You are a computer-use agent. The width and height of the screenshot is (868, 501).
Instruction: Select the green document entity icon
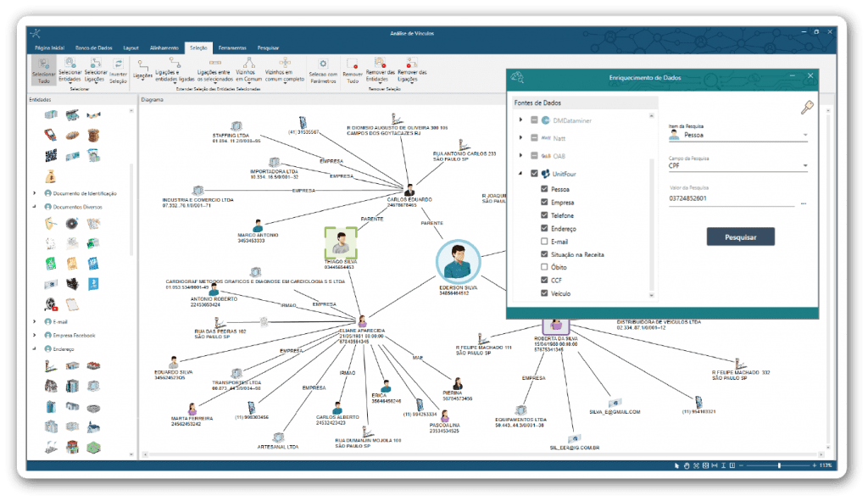50,263
